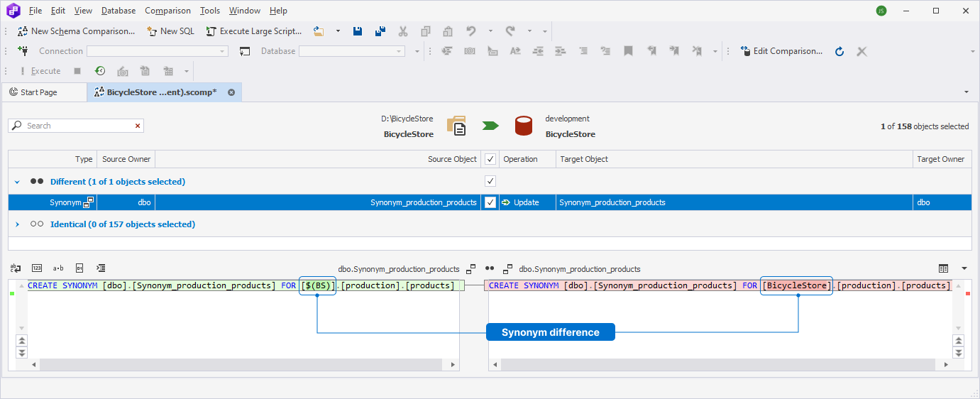Collapse the Different objects group
The height and width of the screenshot is (399, 980).
(17, 182)
